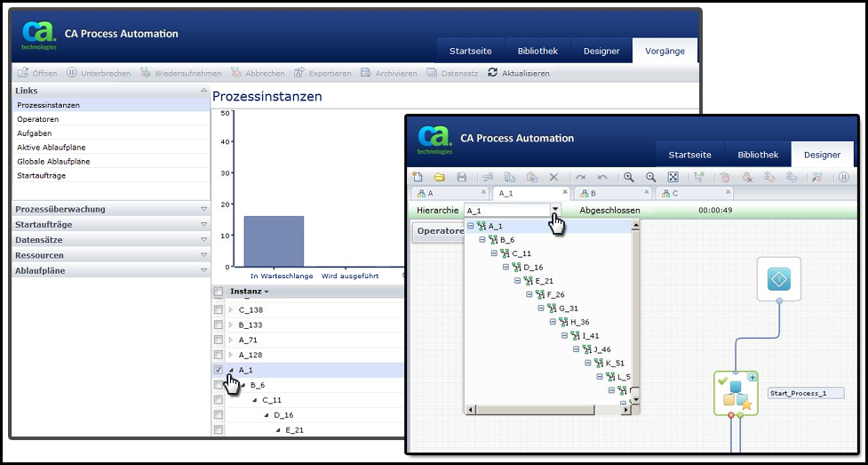Click the plus expand icon on Start_Process_1 operator
This screenshot has height=465, width=868.
753,377
